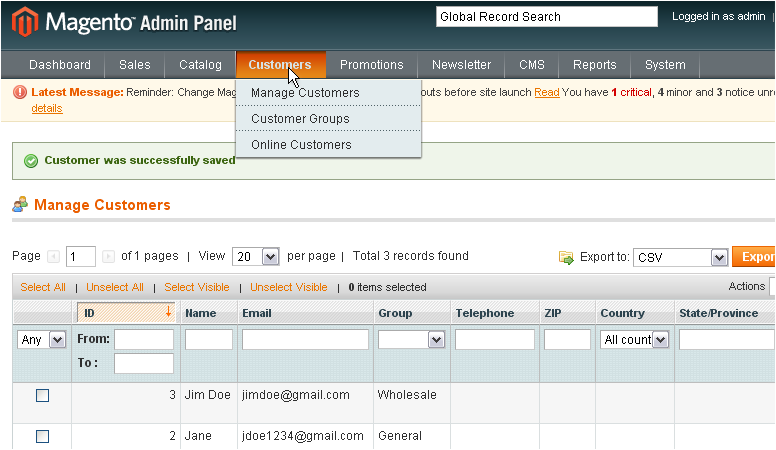Image resolution: width=776 pixels, height=450 pixels.
Task: Click the Select All link
Action: pyautogui.click(x=43, y=287)
